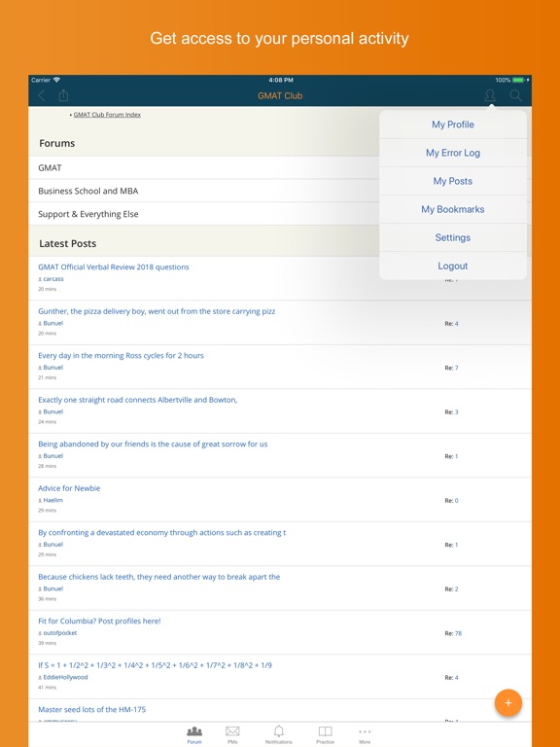Click Re: 7 reply count
This screenshot has height=747, width=560.
click(451, 368)
